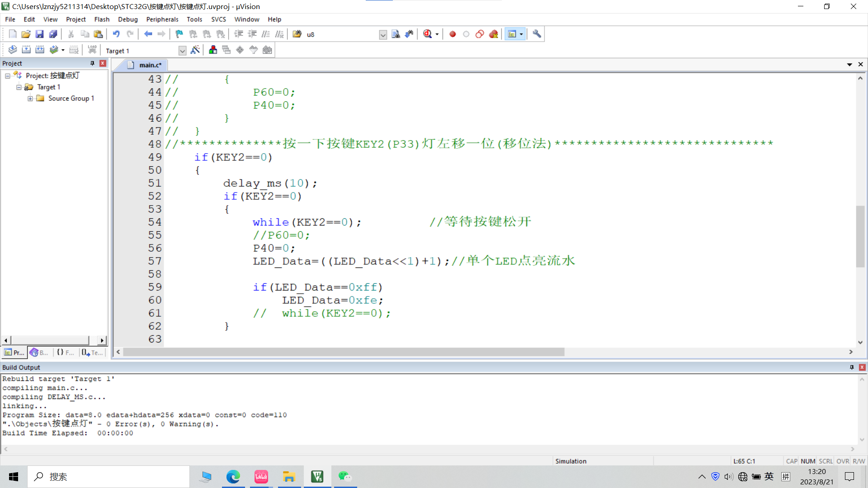Open the Debug menu
The image size is (868, 488).
coord(128,19)
